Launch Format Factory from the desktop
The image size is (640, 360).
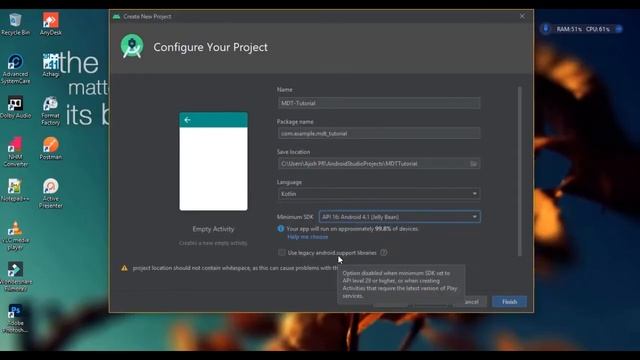[51, 111]
